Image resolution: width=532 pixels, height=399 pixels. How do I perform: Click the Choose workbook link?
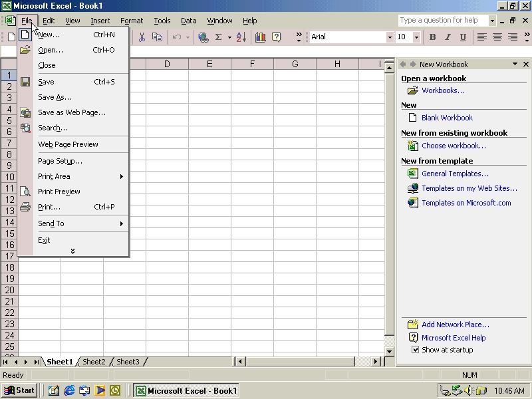pos(454,146)
